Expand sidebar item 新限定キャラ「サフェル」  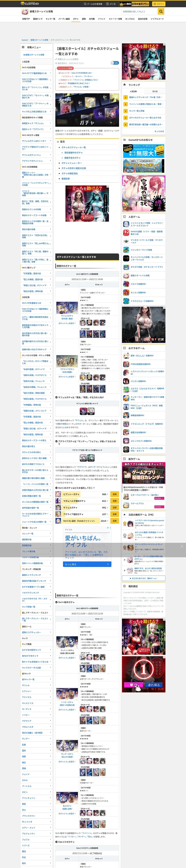tap(37, 123)
